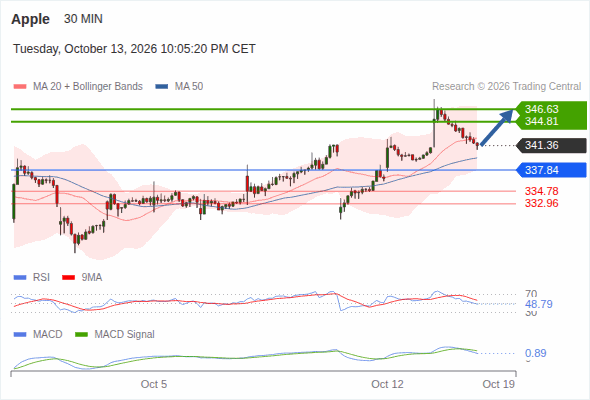Viewport: 590px width, 400px height.
Task: Click the MA 20 + Bollinger Bands legend swatch
Action: point(20,87)
